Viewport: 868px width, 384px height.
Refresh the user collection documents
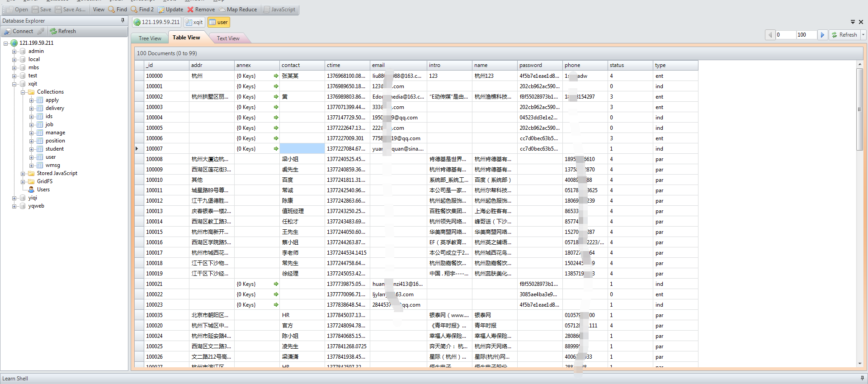pyautogui.click(x=844, y=35)
